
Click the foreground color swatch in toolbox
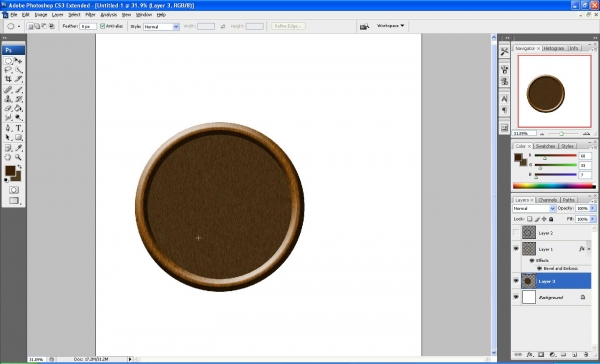(x=10, y=171)
